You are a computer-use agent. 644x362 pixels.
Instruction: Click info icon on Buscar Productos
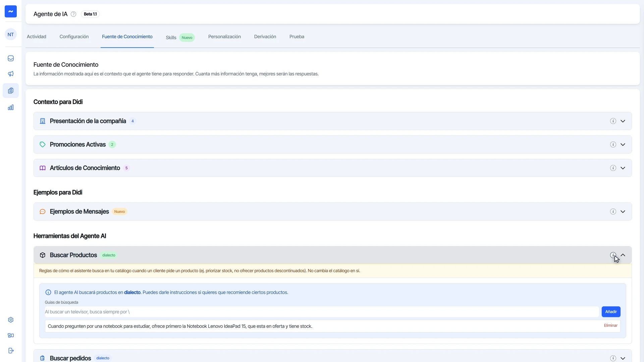coord(613,255)
